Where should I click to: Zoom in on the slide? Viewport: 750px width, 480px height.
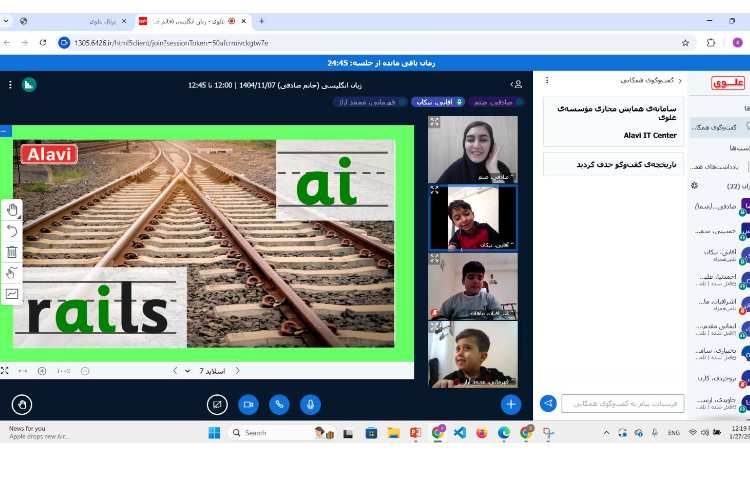coord(42,371)
